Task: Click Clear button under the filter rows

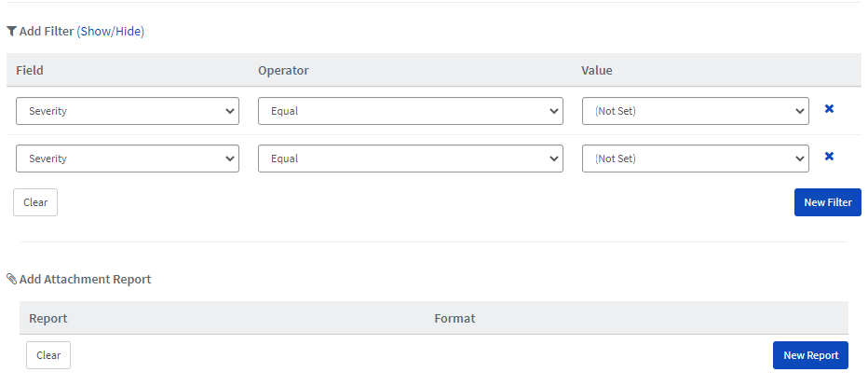Action: point(35,202)
